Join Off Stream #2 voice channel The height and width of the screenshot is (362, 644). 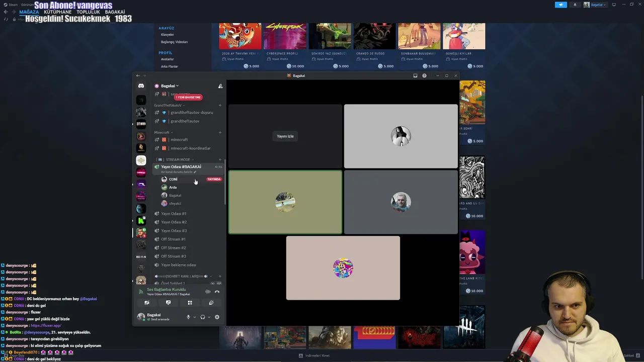[188, 248]
